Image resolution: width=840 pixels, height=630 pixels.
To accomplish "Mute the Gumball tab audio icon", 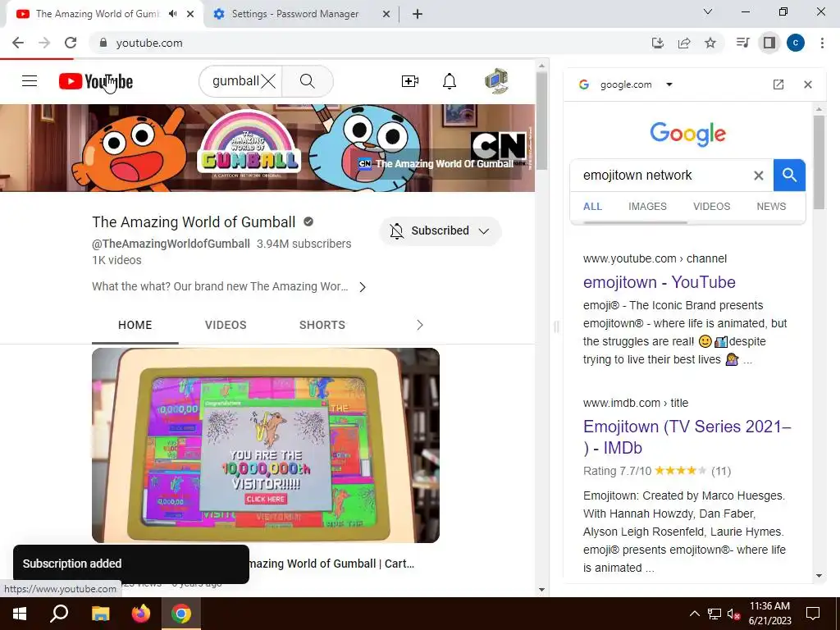I will click(x=172, y=14).
